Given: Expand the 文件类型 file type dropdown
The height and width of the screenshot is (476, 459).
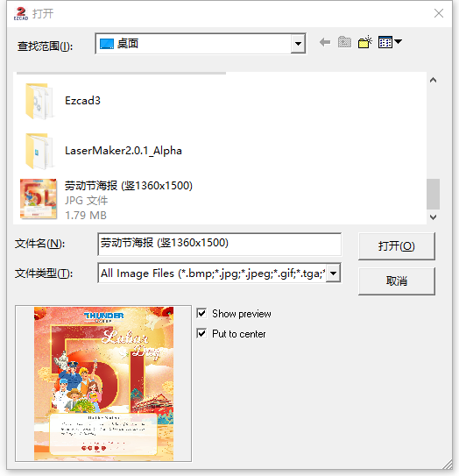Looking at the screenshot, I should pyautogui.click(x=334, y=274).
